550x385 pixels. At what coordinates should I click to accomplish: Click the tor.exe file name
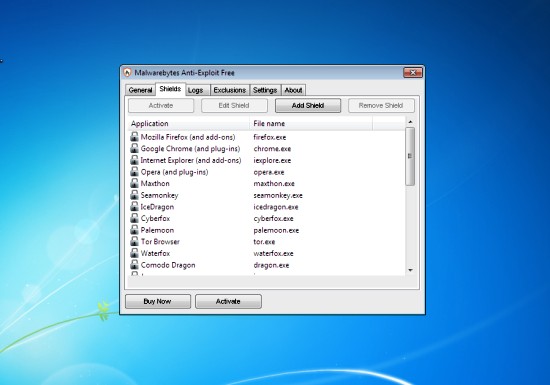(x=264, y=242)
